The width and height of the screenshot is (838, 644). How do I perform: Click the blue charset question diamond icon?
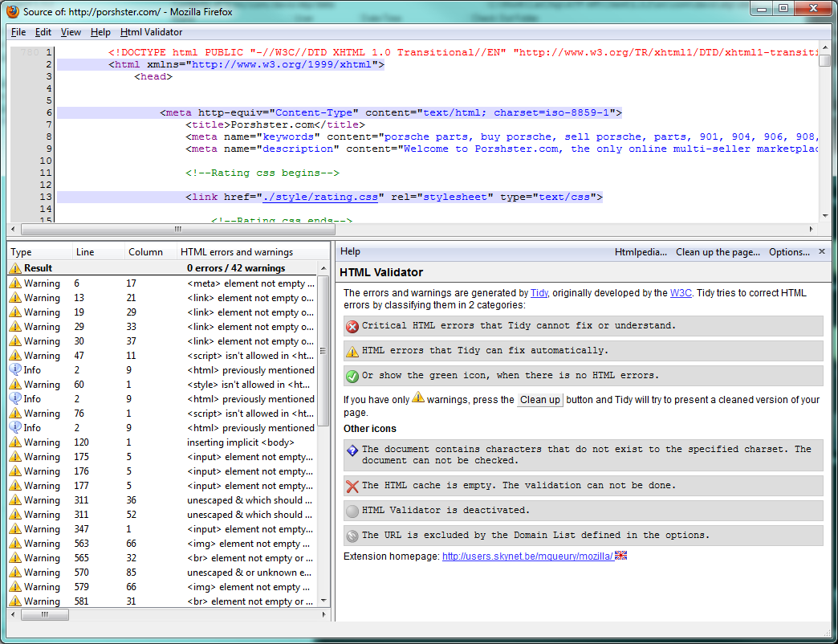[x=352, y=450]
